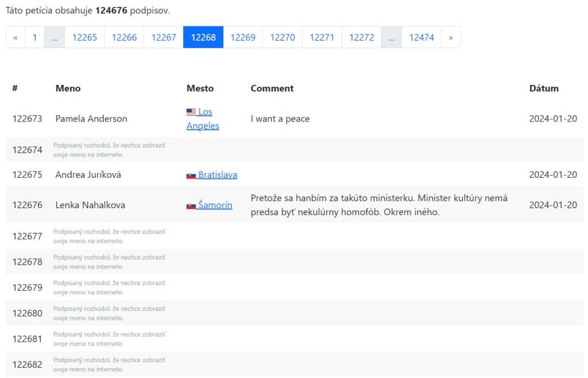Select page 12266 in pagination
The height and width of the screenshot is (378, 588).
click(124, 37)
